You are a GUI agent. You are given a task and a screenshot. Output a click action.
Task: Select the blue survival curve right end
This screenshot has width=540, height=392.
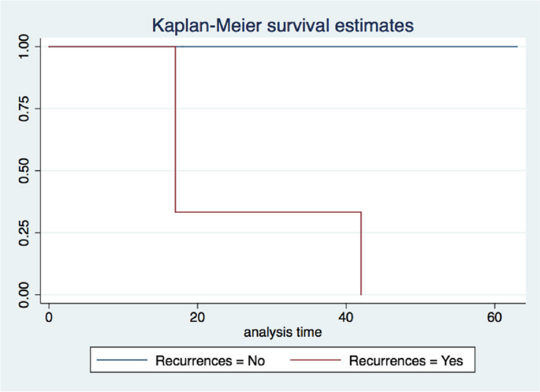click(x=516, y=47)
